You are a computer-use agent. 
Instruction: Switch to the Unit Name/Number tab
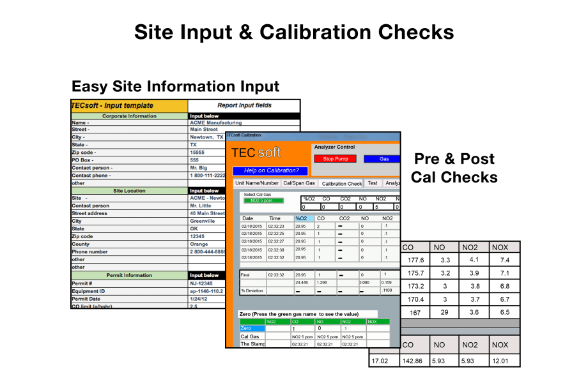point(257,183)
